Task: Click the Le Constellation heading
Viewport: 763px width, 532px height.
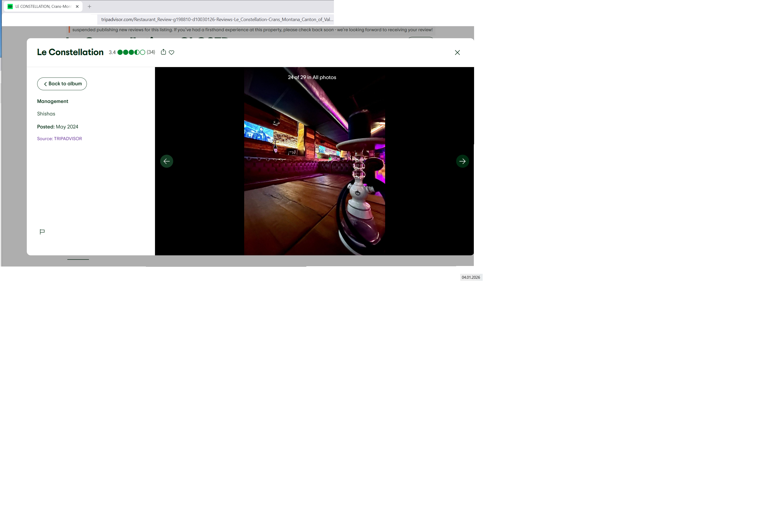Action: (70, 52)
